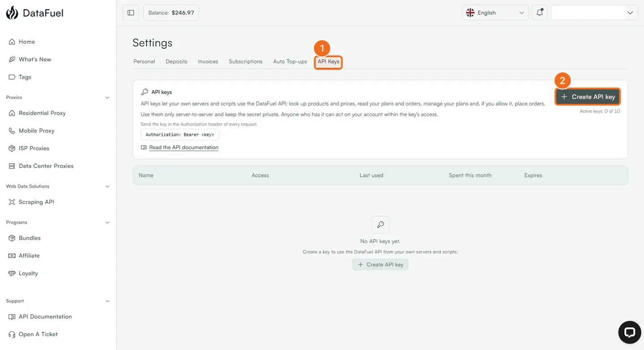This screenshot has height=350, width=644.
Task: Open the English language dropdown
Action: point(495,13)
